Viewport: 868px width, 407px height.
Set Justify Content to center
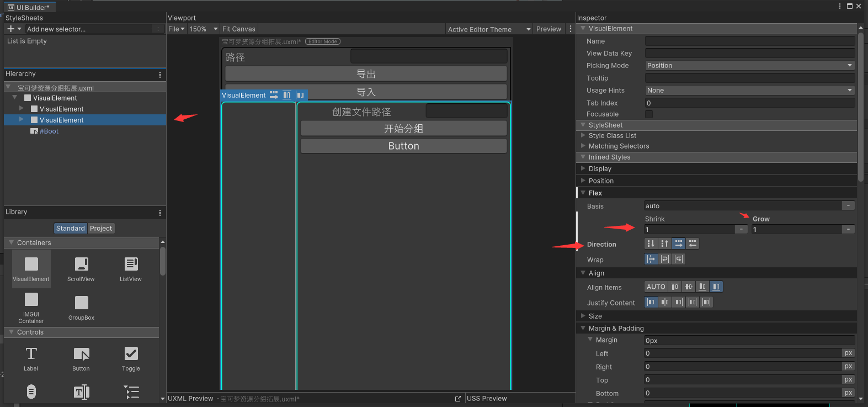pos(665,302)
